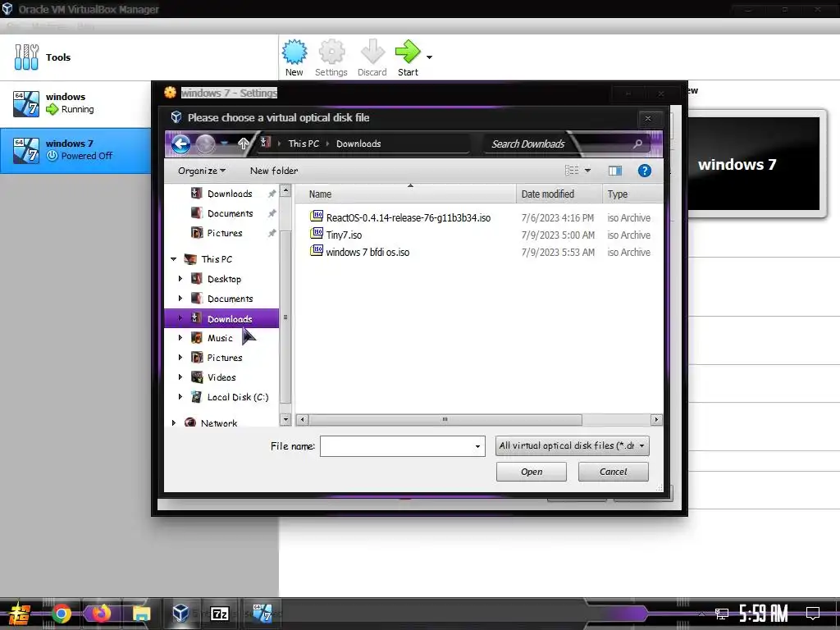
Task: Launch Firefox from the taskbar
Action: [101, 613]
